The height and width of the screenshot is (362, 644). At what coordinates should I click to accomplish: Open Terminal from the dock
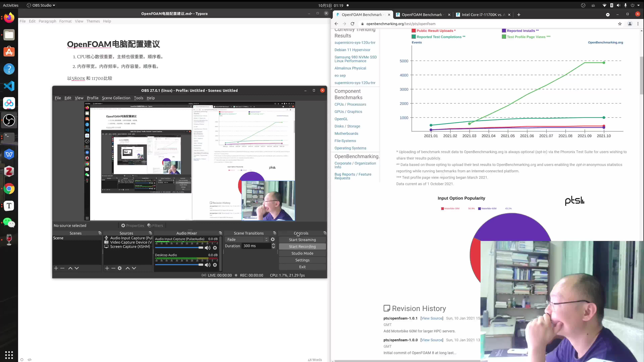(9, 137)
